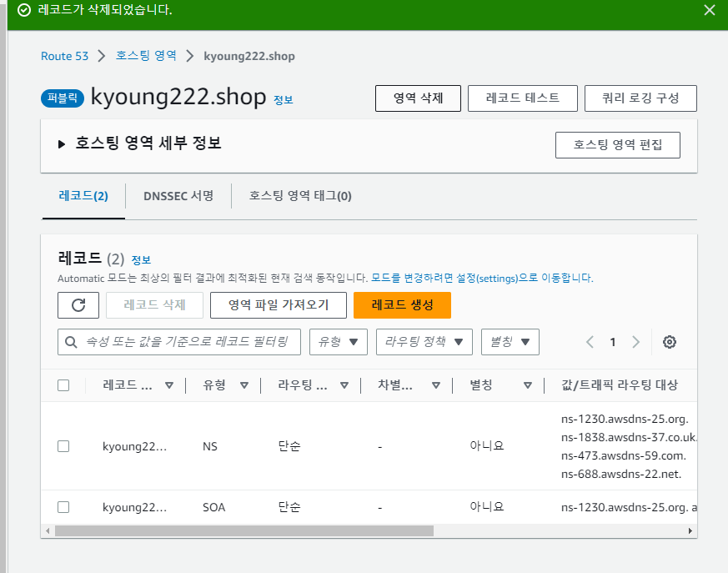Viewport: 728px width, 573px height.
Task: Click horizontal scrollbar right arrow
Action: click(690, 530)
